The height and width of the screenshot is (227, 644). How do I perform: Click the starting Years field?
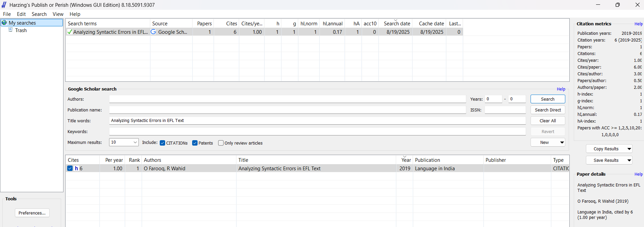click(493, 99)
